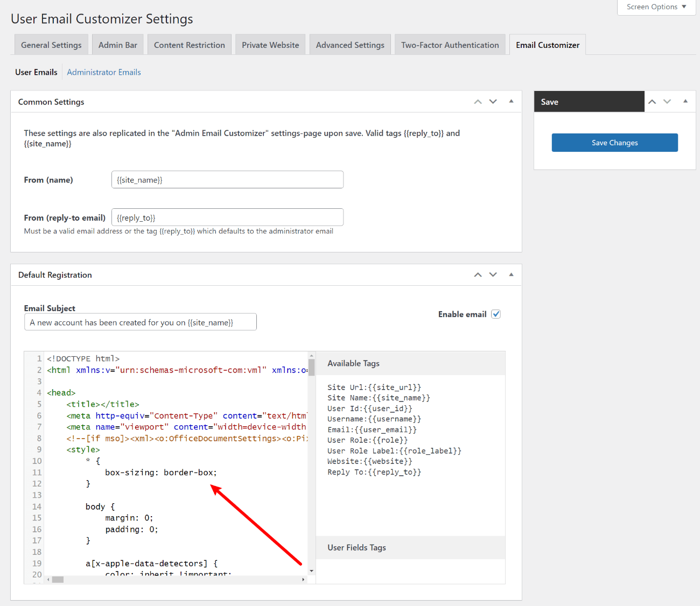Click the '<title></title>' code line
The height and width of the screenshot is (606, 700).
point(103,404)
